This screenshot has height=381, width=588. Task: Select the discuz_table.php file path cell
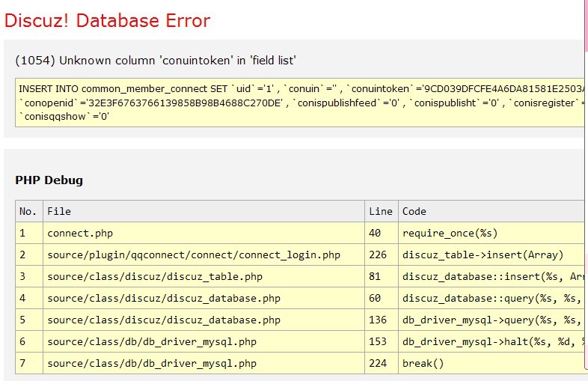click(154, 276)
